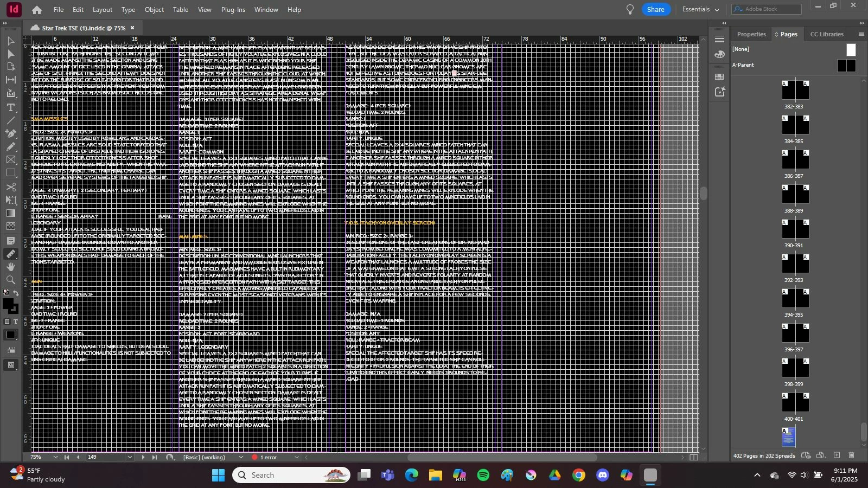Go to the first spread
The width and height of the screenshot is (868, 488).
[67, 457]
